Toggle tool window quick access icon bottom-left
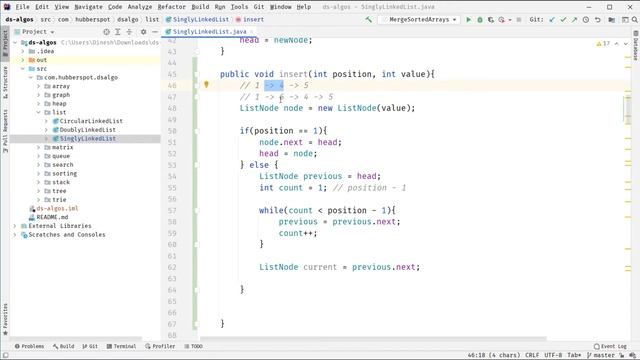This screenshot has width=640, height=360. click(x=5, y=355)
